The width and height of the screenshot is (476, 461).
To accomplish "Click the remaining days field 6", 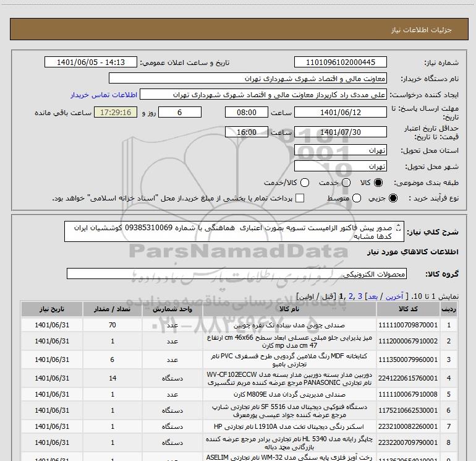I will [180, 112].
